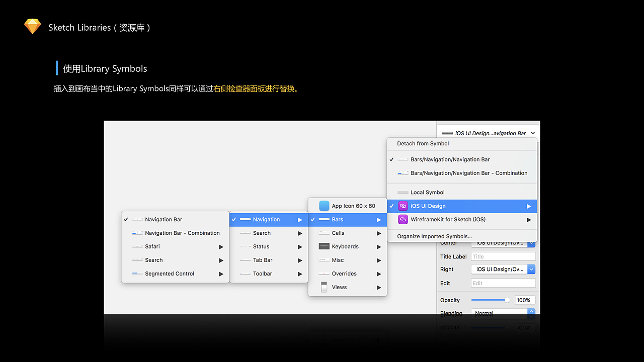The height and width of the screenshot is (362, 644).
Task: Click the Local Symbol preview icon
Action: click(x=403, y=192)
